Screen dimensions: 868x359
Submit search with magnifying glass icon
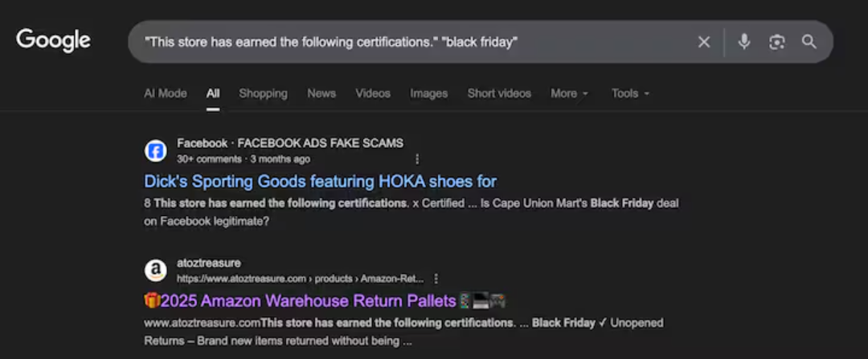tap(809, 42)
